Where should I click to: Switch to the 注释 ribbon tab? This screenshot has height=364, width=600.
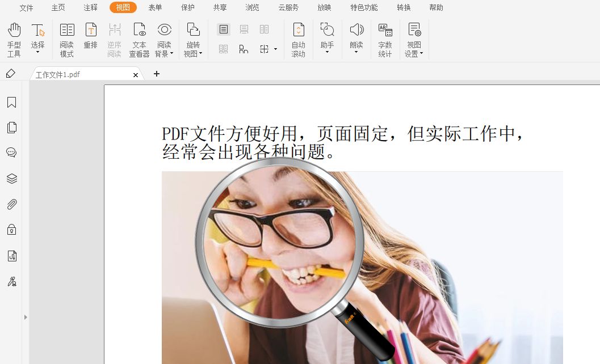click(90, 7)
